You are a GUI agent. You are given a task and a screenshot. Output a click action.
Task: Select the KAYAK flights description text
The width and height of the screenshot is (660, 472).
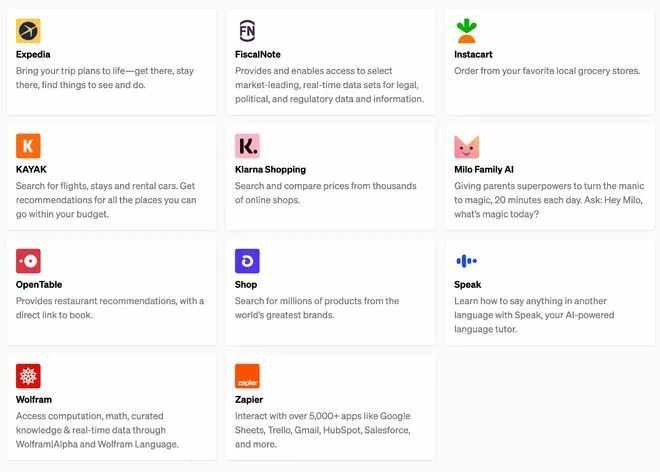[x=106, y=200]
